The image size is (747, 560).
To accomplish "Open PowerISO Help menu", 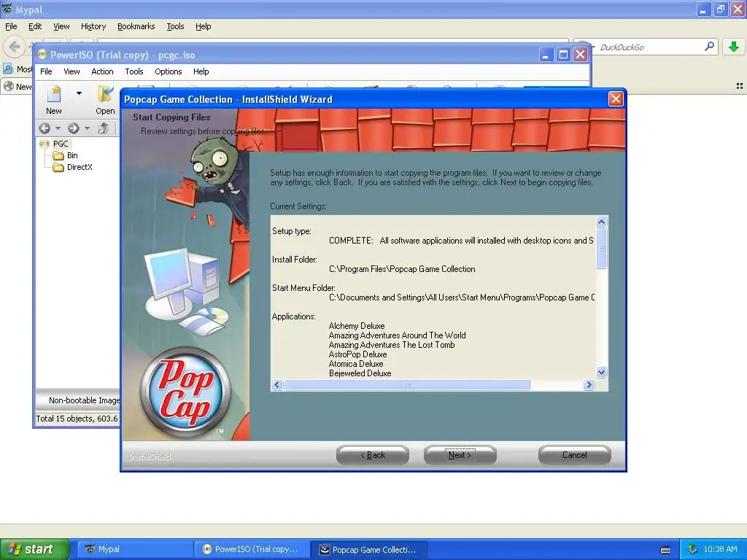I will tap(201, 71).
